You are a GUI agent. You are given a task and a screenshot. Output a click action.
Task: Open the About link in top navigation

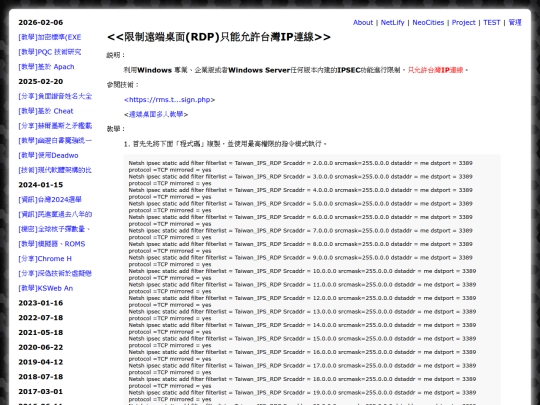click(x=363, y=22)
